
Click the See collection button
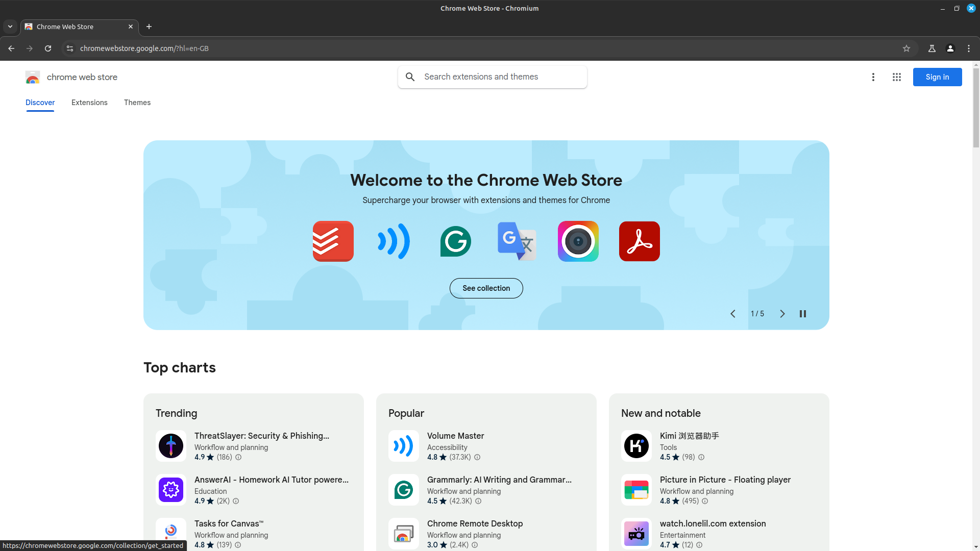point(486,288)
